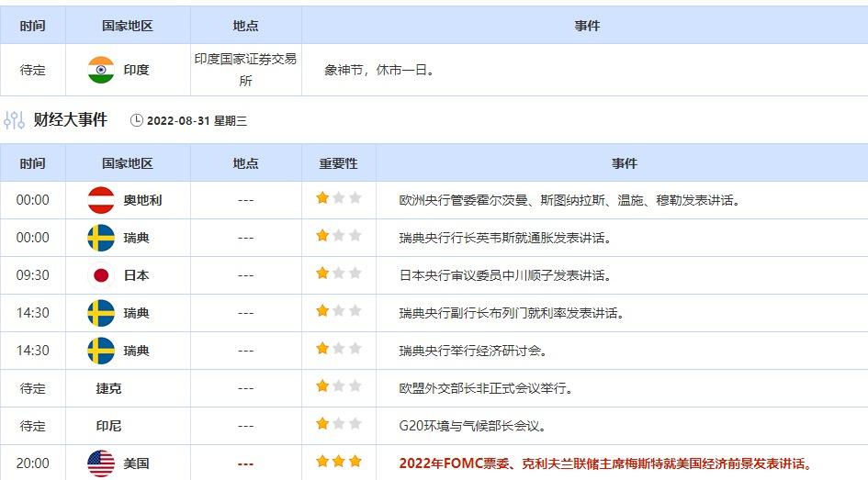Click the India flag icon
This screenshot has width=868, height=480.
click(101, 70)
